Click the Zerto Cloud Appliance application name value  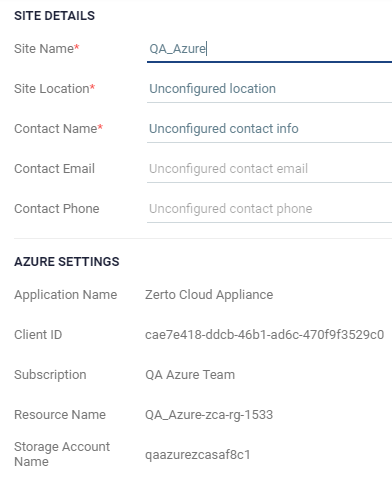209,295
